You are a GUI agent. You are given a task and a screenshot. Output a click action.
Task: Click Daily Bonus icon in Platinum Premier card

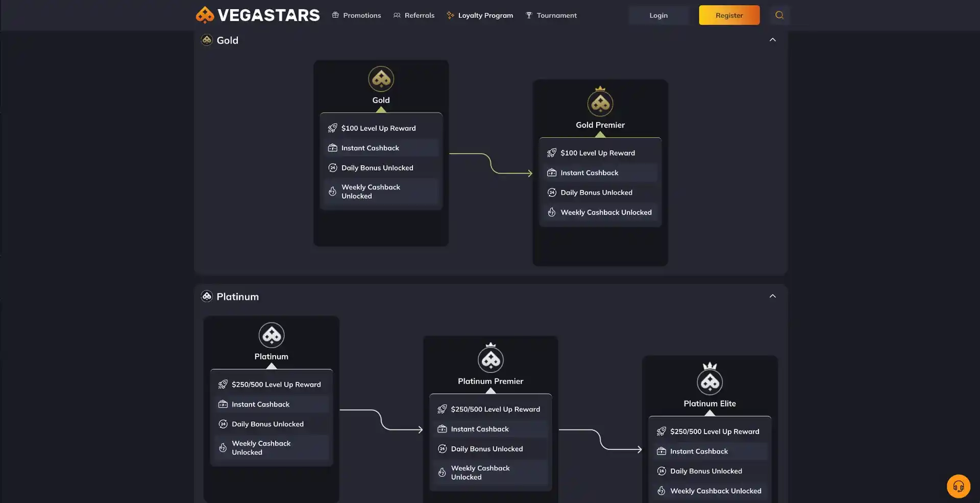(442, 449)
